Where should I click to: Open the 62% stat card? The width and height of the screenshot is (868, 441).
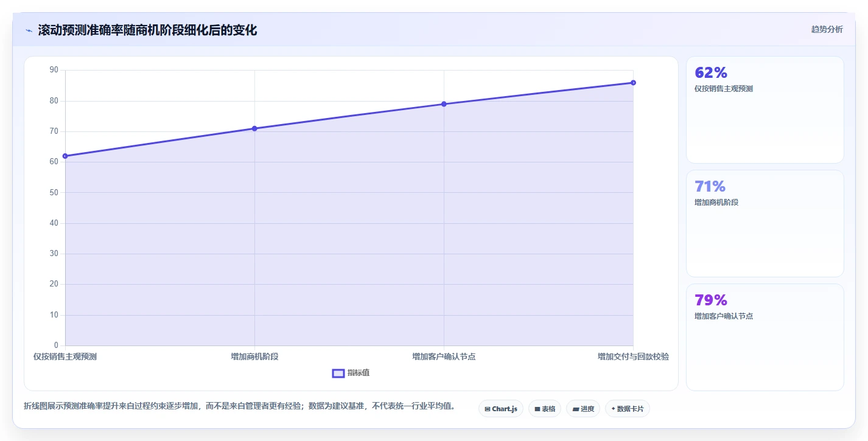pos(765,109)
